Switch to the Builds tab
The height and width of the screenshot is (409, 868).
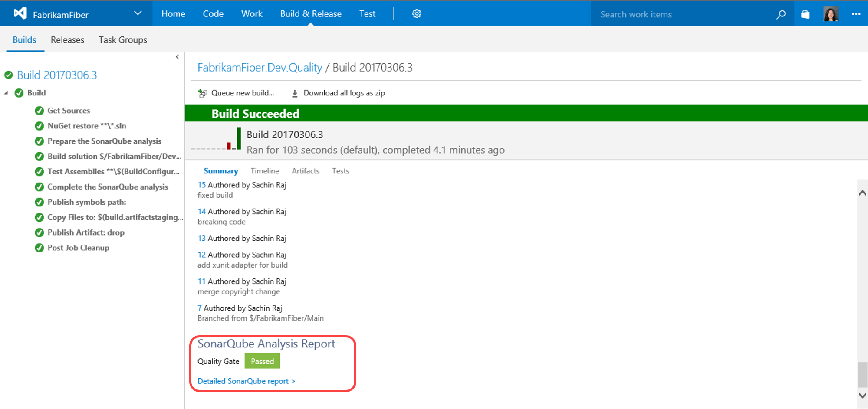(24, 40)
